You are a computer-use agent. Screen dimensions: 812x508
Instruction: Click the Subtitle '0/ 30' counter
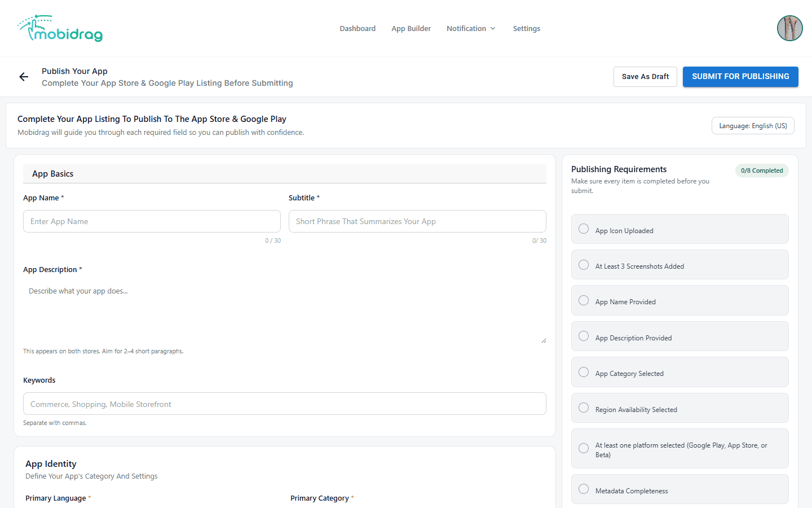click(x=539, y=240)
